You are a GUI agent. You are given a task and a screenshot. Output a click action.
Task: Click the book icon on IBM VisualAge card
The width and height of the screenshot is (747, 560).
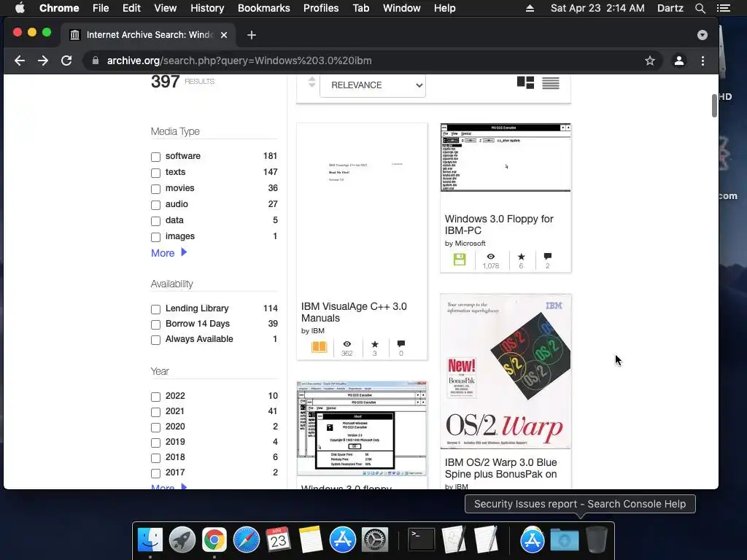click(319, 346)
